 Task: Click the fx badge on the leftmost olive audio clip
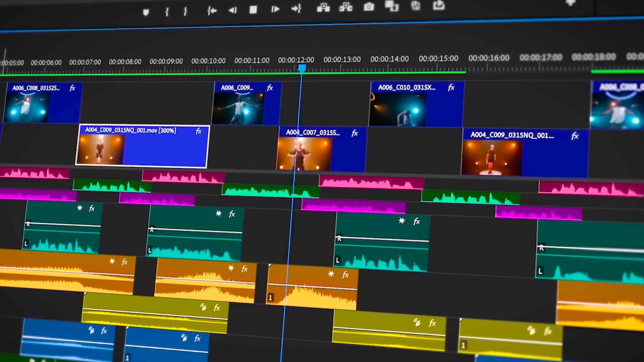[217, 307]
